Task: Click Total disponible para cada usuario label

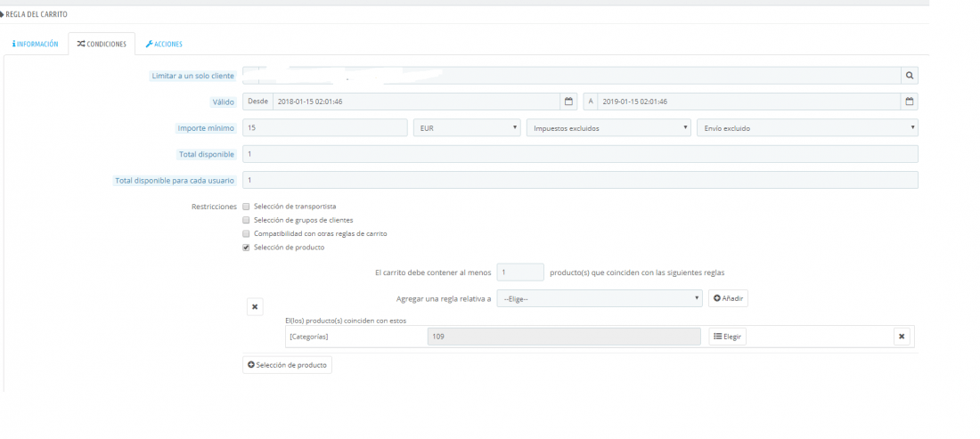Action: tap(175, 181)
